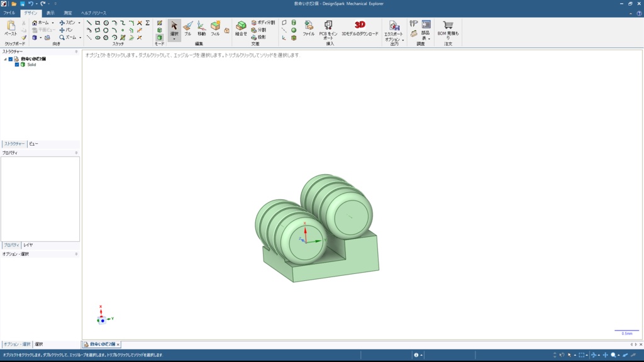Switch to Measure (測定) ribbon tab
This screenshot has height=362, width=644.
(68, 13)
